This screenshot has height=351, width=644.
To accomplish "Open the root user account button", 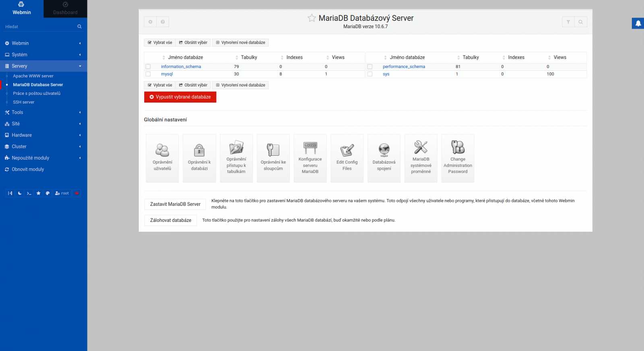I will [62, 193].
